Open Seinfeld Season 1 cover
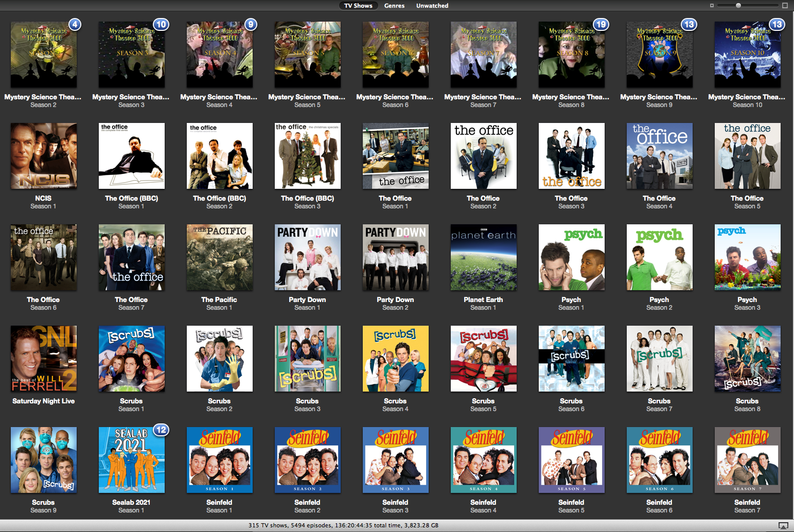Viewport: 794px width, 532px height. 220,460
